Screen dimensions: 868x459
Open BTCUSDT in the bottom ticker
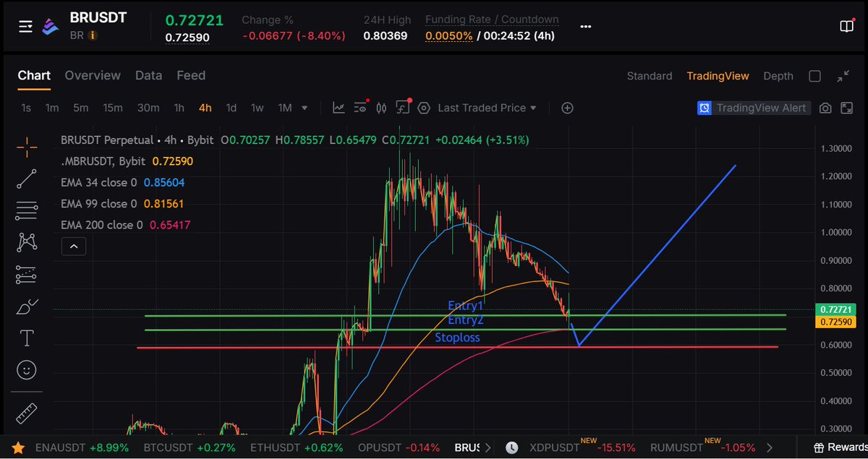190,447
